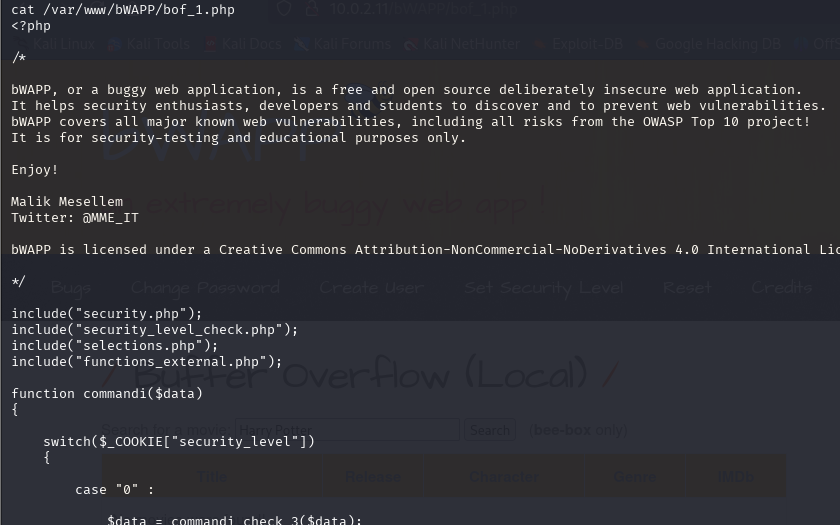Open the Credits menu item
Screen dimensions: 840x525
[781, 288]
